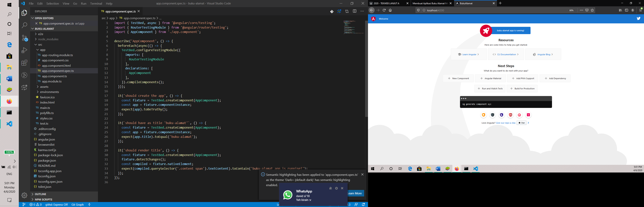
Task: Open Windows Start button in the left taskbar
Action: point(9,5)
